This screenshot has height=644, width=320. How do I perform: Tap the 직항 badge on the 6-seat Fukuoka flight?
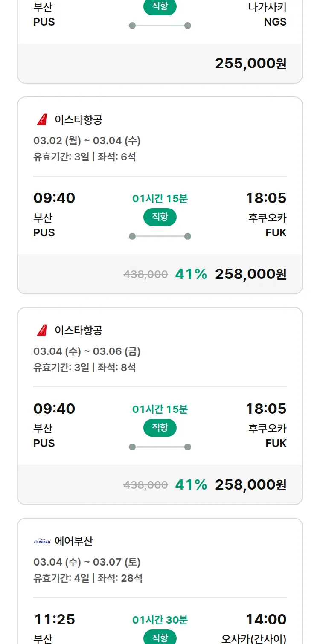pyautogui.click(x=160, y=217)
